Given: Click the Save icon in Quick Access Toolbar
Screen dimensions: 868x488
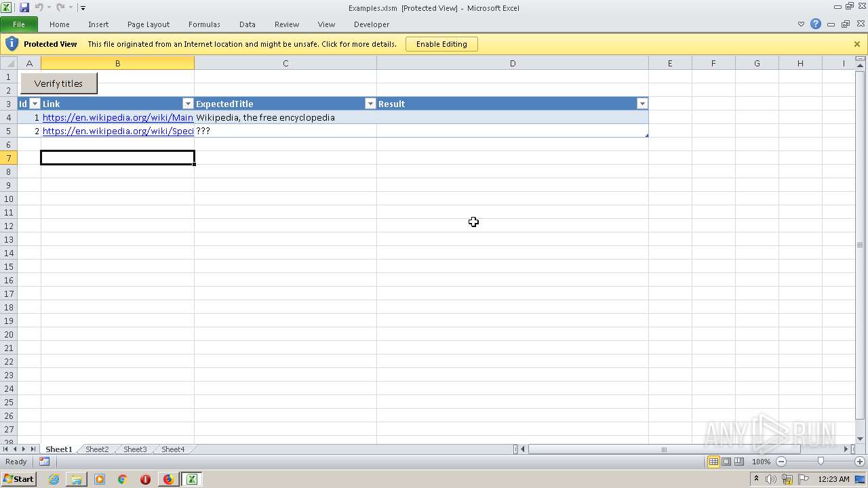Looking at the screenshot, I should point(24,7).
